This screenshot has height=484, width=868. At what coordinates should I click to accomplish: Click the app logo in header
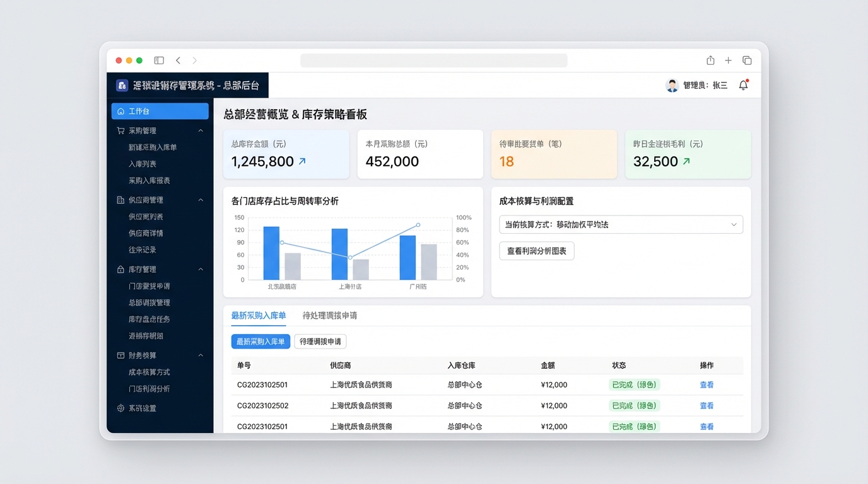point(122,86)
